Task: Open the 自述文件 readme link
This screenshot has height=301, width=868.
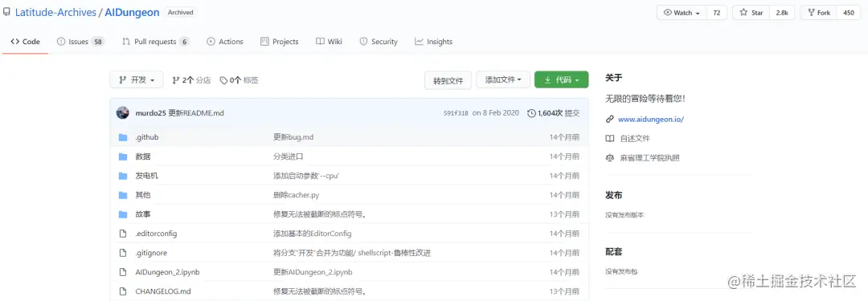Action: 635,138
